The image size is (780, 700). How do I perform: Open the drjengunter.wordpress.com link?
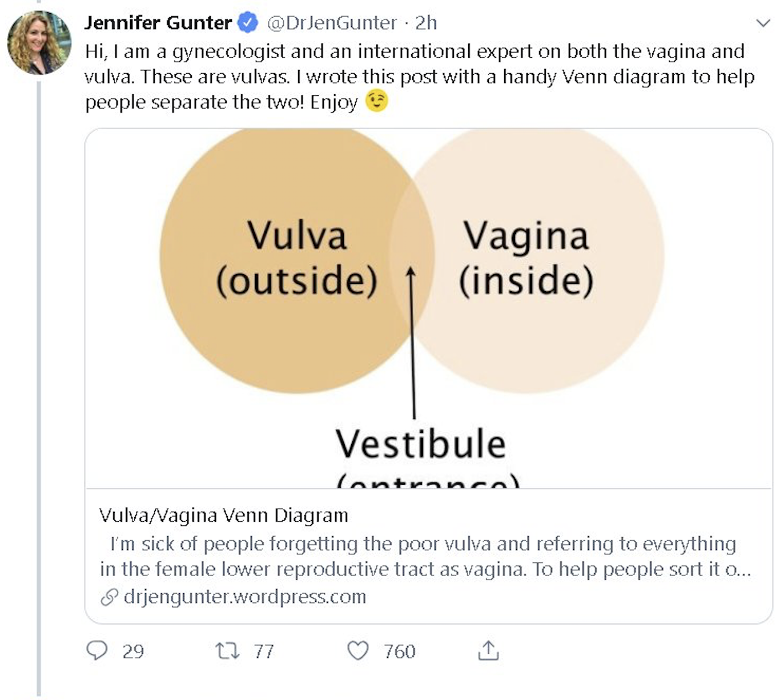244,597
